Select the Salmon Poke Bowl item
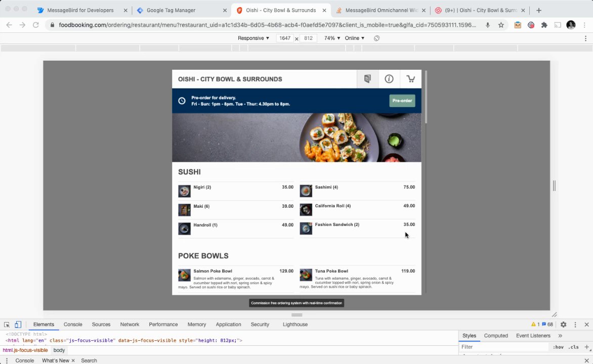 pyautogui.click(x=236, y=279)
